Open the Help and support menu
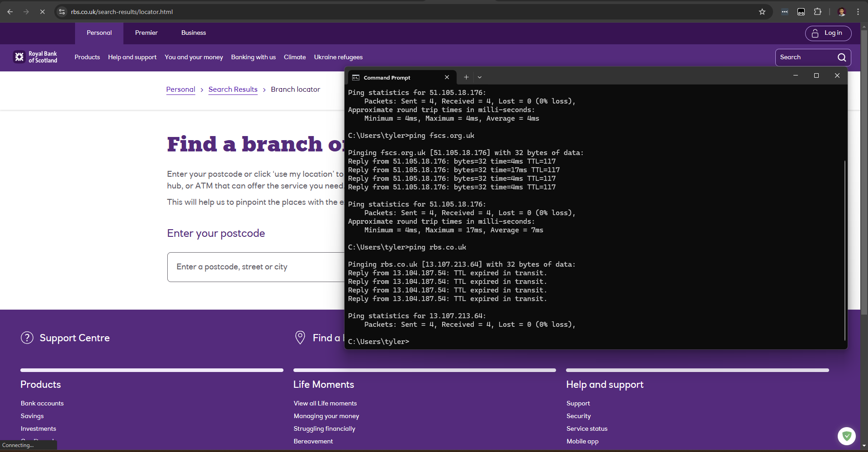This screenshot has width=868, height=452. tap(132, 57)
